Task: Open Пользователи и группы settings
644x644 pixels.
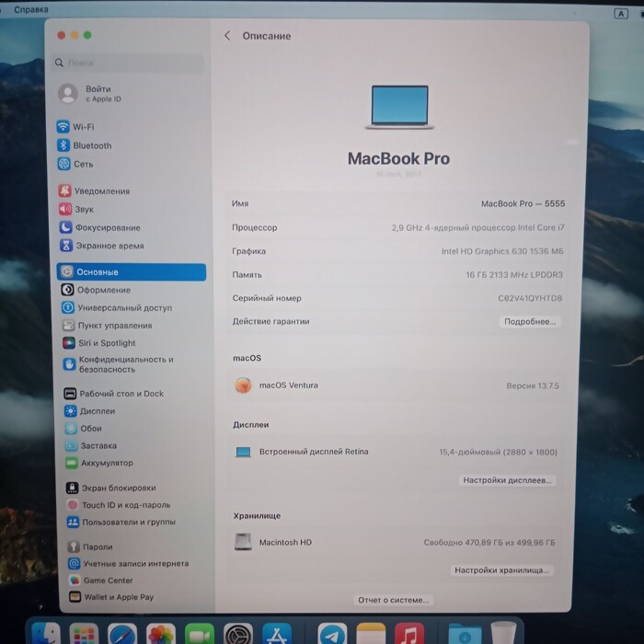Action: tap(121, 522)
